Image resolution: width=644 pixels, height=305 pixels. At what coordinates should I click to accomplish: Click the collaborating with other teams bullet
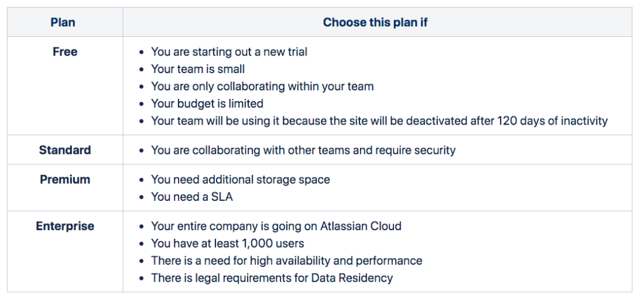[x=303, y=150]
